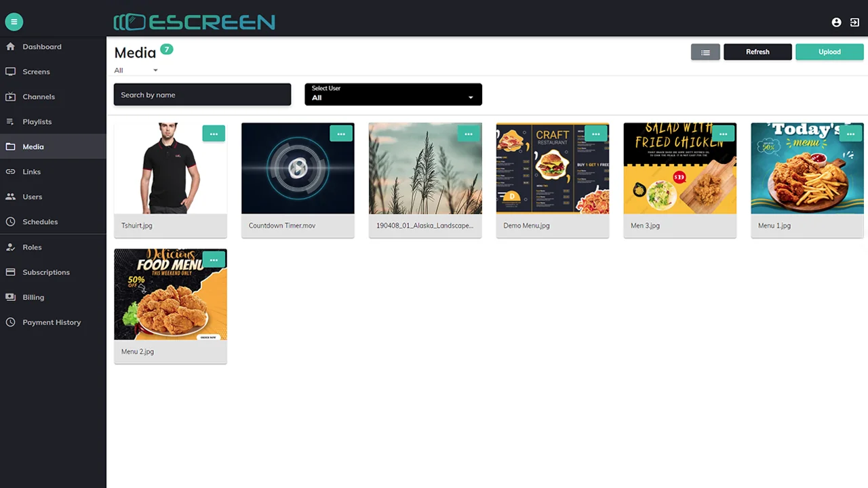Open Playlists in the sidebar
The height and width of the screenshot is (488, 868).
coord(53,122)
